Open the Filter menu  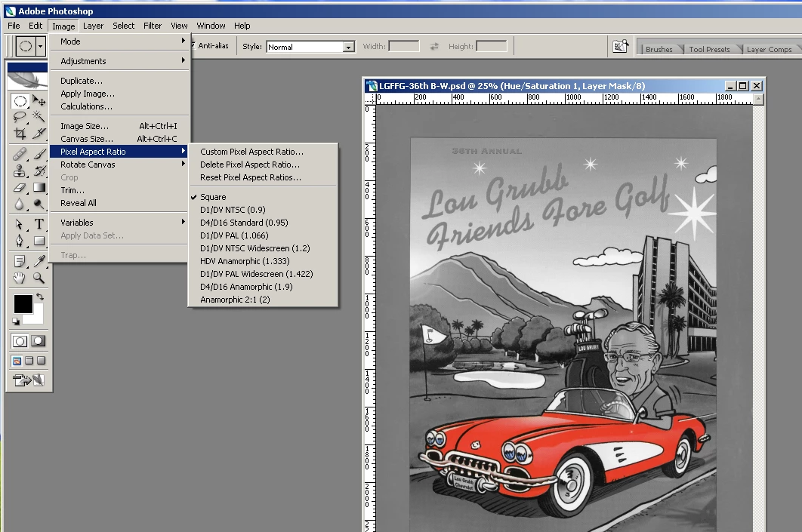(x=153, y=26)
